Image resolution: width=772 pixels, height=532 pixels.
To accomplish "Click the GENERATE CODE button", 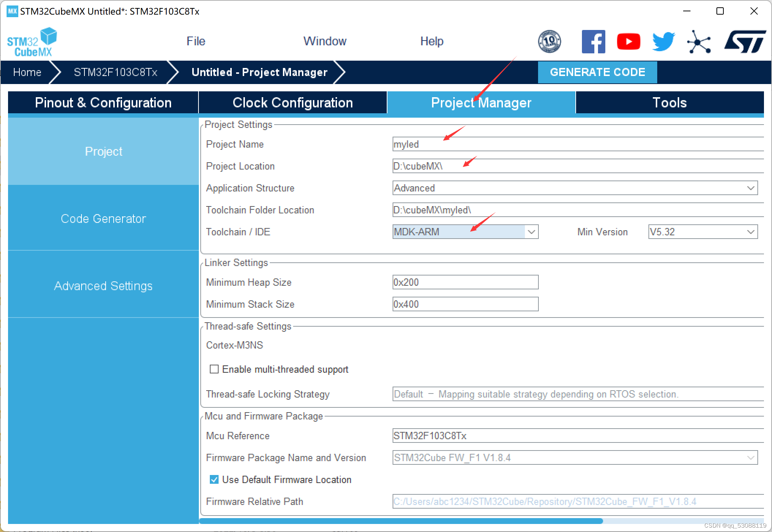I will click(x=598, y=72).
